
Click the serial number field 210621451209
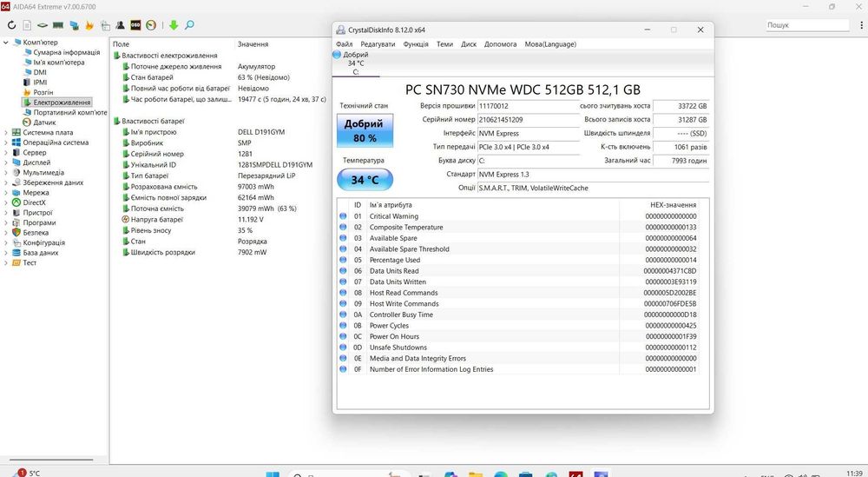pos(528,120)
